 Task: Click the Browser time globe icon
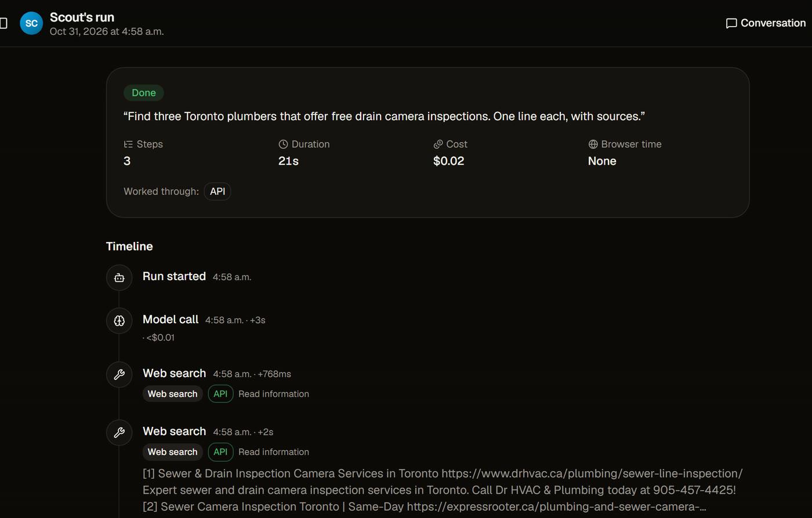tap(593, 144)
